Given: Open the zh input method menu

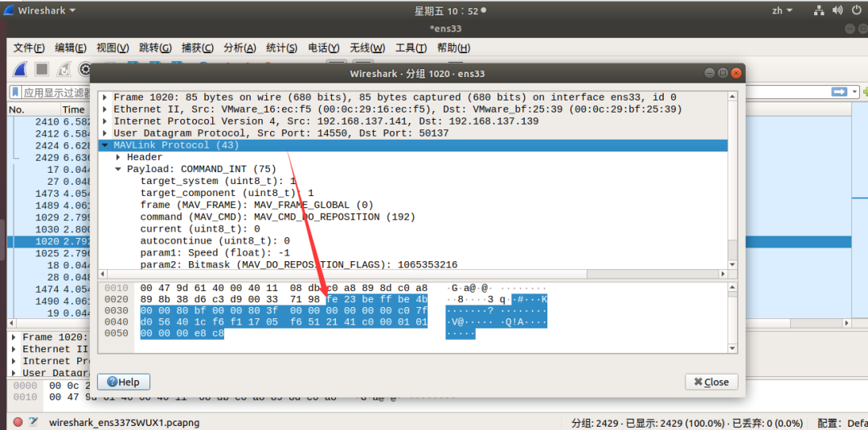Looking at the screenshot, I should point(782,10).
